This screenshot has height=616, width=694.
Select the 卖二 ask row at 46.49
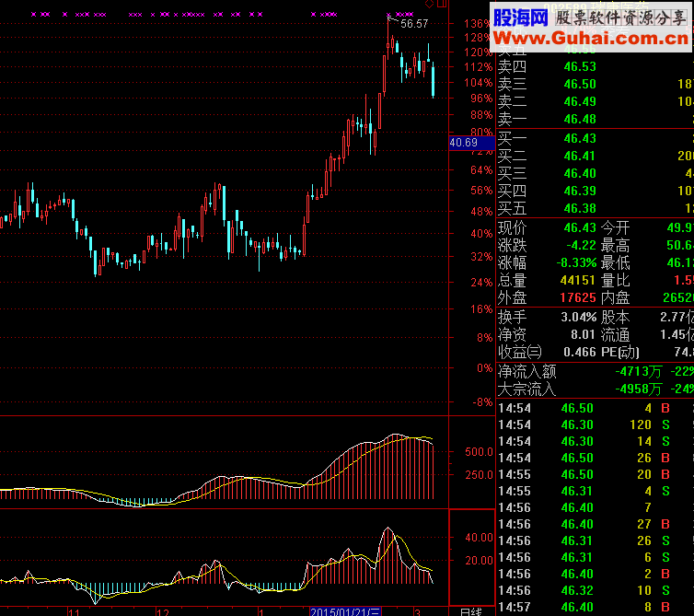[x=595, y=102]
